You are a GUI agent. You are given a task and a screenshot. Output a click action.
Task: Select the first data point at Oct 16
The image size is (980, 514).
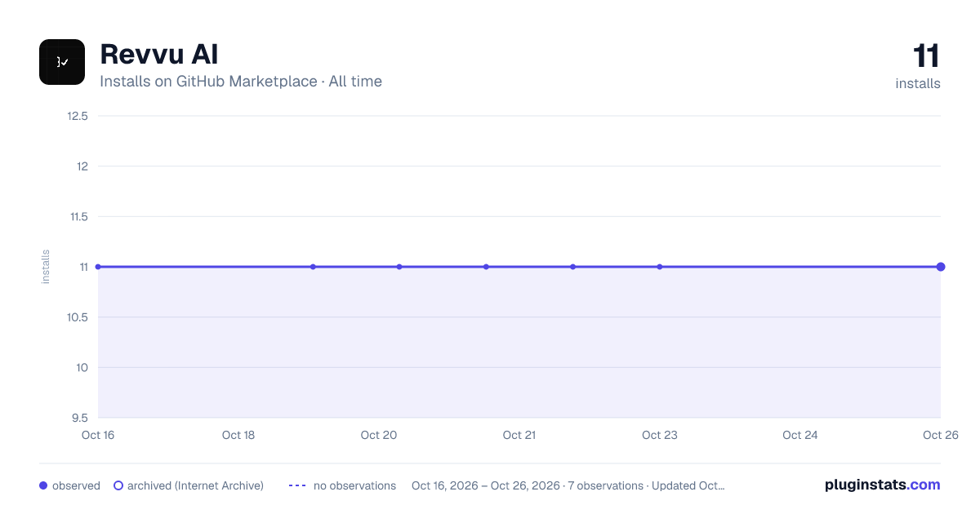98,267
